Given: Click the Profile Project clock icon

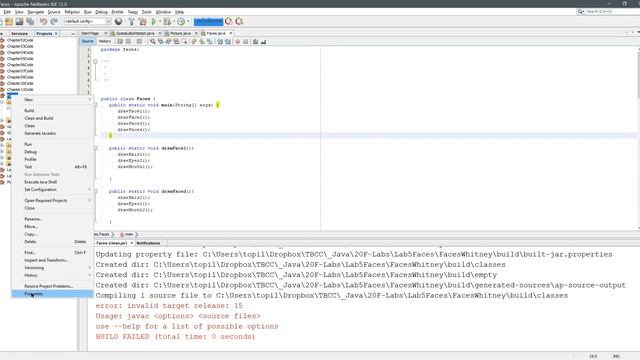Looking at the screenshot, I should (x=181, y=21).
